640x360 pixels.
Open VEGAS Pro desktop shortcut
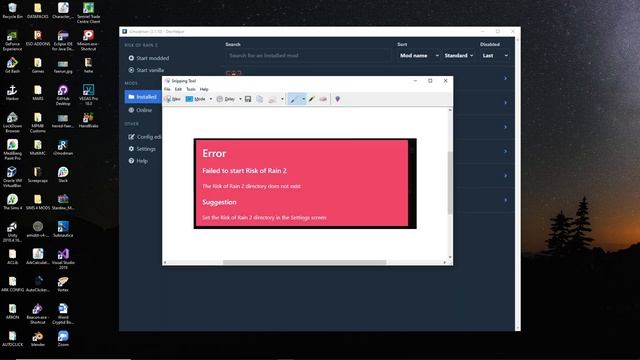(88, 95)
